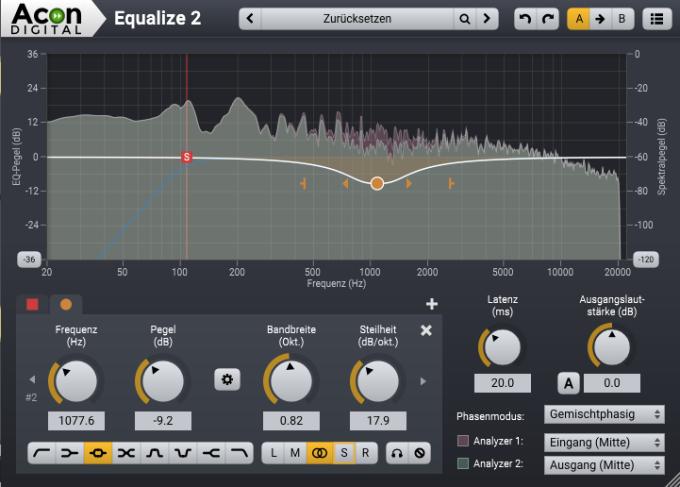Viewport: 680px width, 487px height.
Task: Select the stereo linked-circles channel mode
Action: point(320,453)
